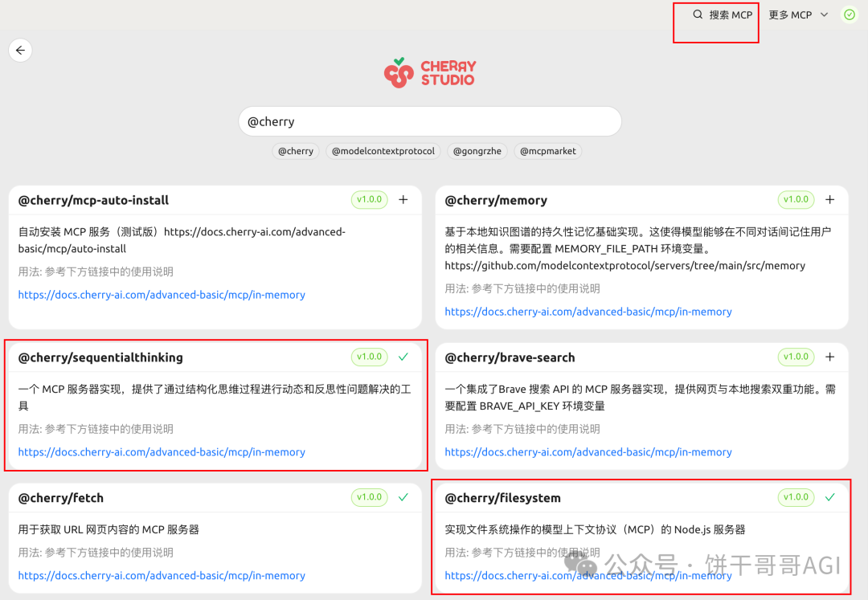Toggle the installed checkmark on @cherry/filesystem
Viewport: 868px width, 600px height.
point(830,497)
